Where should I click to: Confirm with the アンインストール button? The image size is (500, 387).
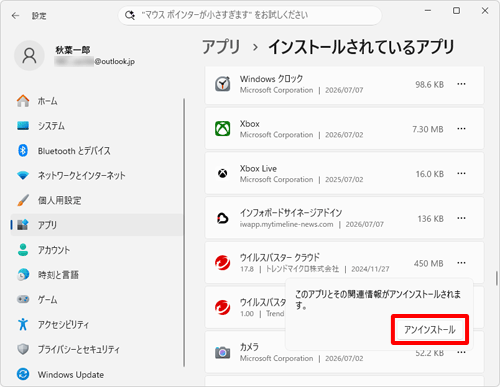click(430, 330)
